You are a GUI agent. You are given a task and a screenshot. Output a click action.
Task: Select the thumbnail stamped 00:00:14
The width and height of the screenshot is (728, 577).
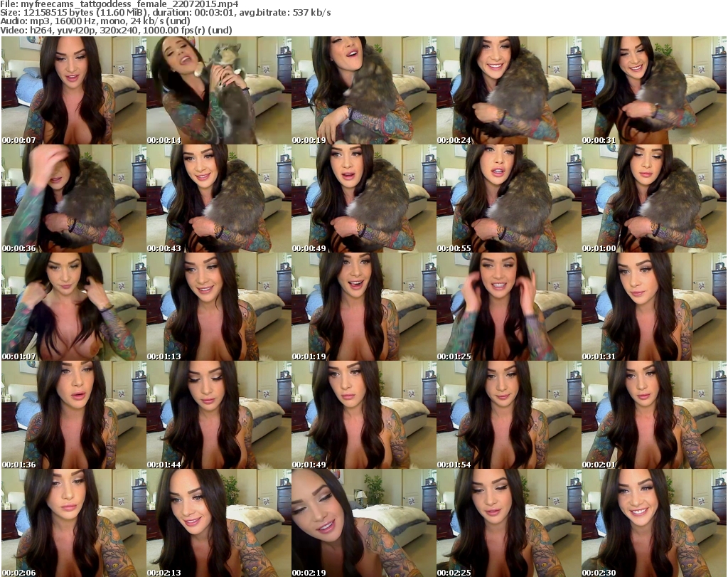pos(219,90)
